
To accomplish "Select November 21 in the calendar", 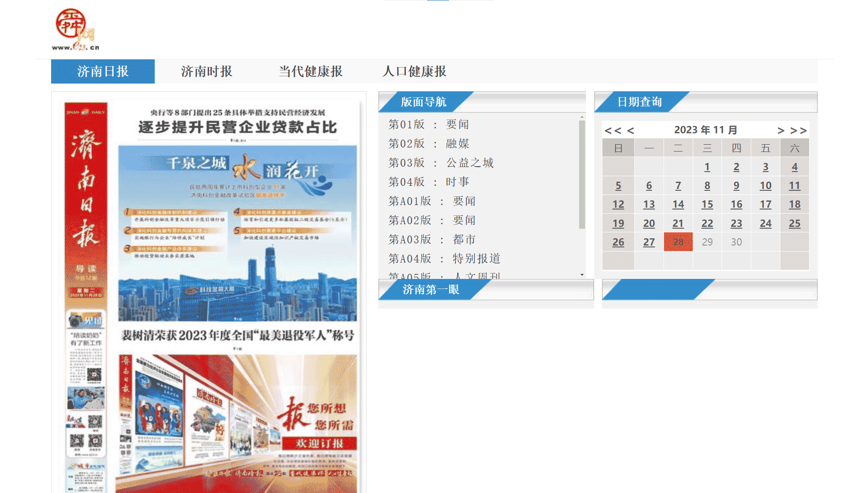I will tap(678, 224).
